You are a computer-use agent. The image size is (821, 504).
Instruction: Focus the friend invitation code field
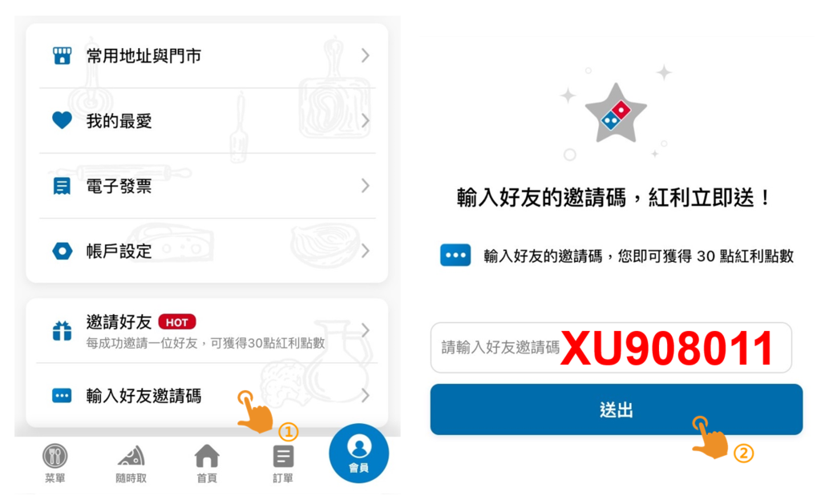pyautogui.click(x=611, y=348)
